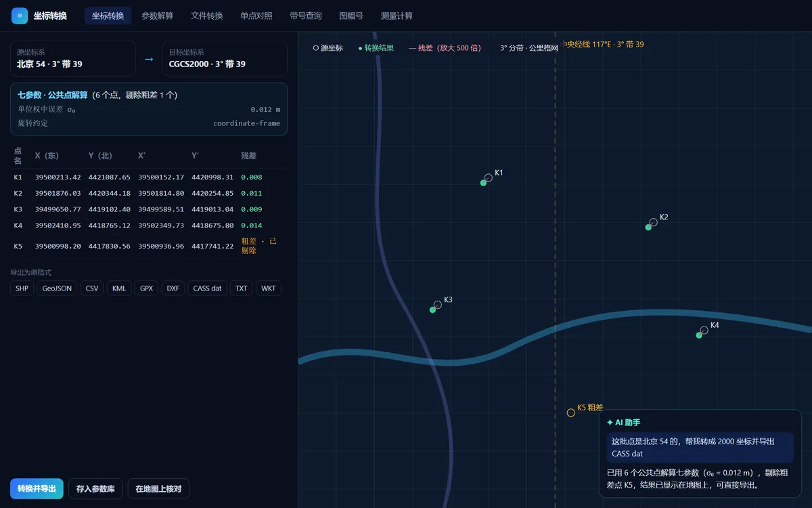Click the K1 residual value 0.008
Image resolution: width=812 pixels, height=508 pixels.
(x=251, y=177)
